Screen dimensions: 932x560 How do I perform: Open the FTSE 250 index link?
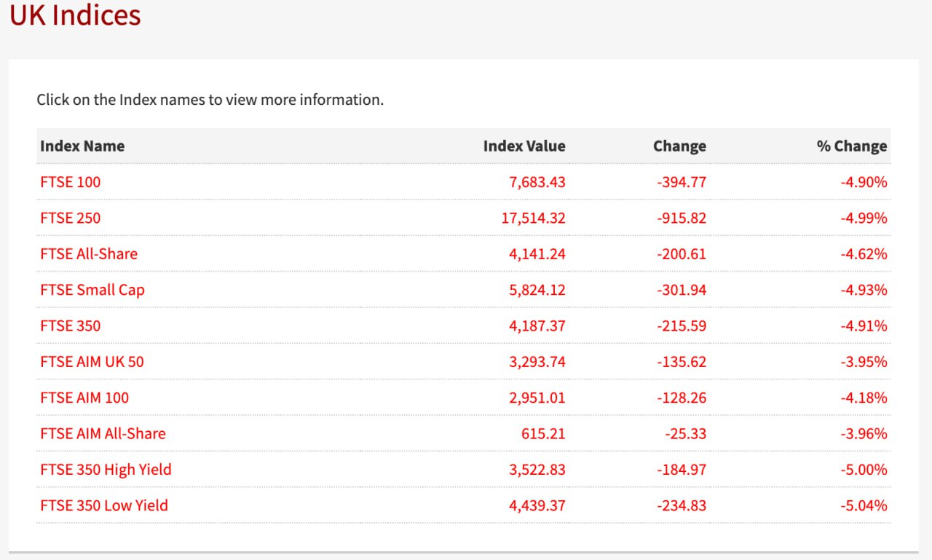[71, 218]
